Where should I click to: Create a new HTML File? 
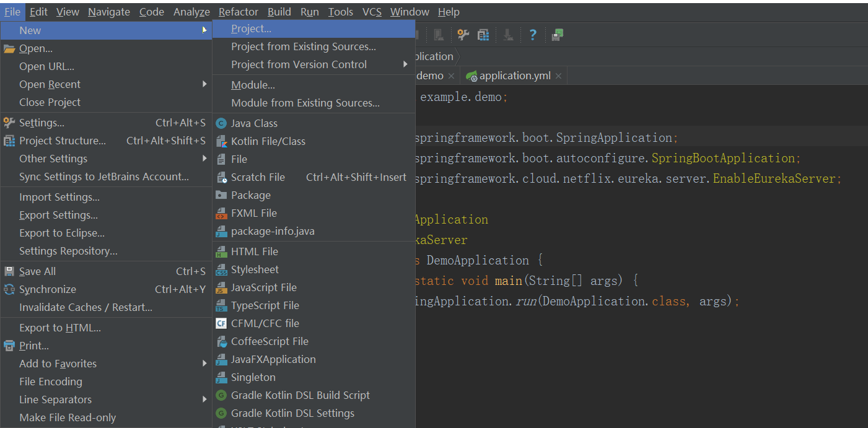point(254,251)
